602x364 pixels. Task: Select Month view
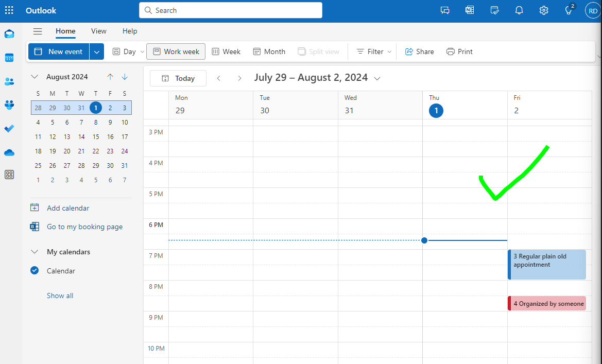pos(269,51)
